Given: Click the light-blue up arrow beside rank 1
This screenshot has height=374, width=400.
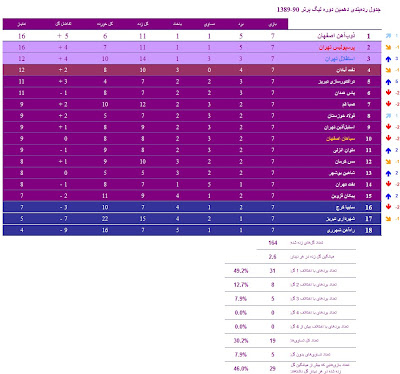Looking at the screenshot, I should (x=388, y=36).
